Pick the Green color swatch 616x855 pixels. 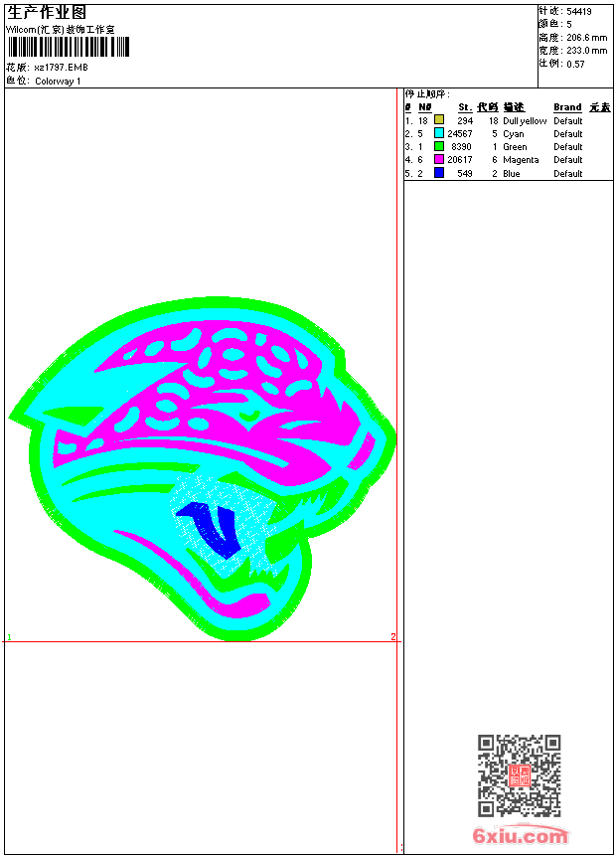[439, 146]
